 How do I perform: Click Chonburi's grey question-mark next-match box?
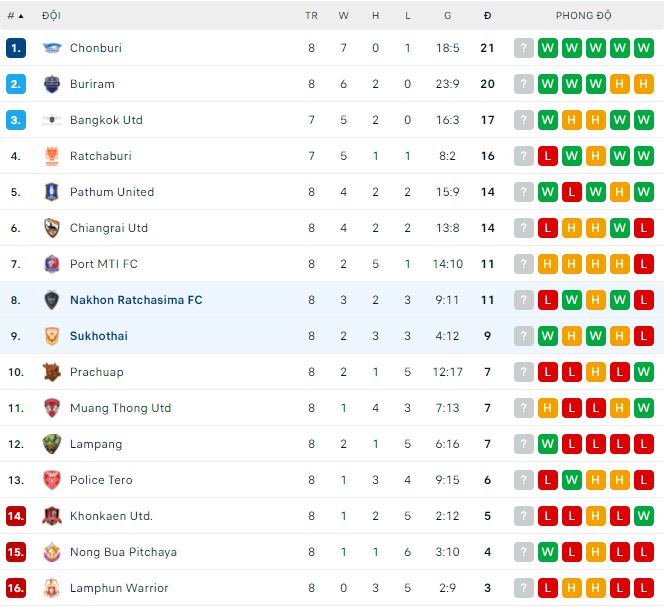click(x=523, y=48)
